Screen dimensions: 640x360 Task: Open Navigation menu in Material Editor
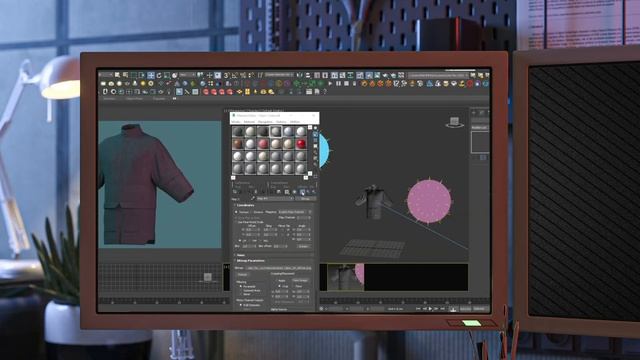pos(265,122)
